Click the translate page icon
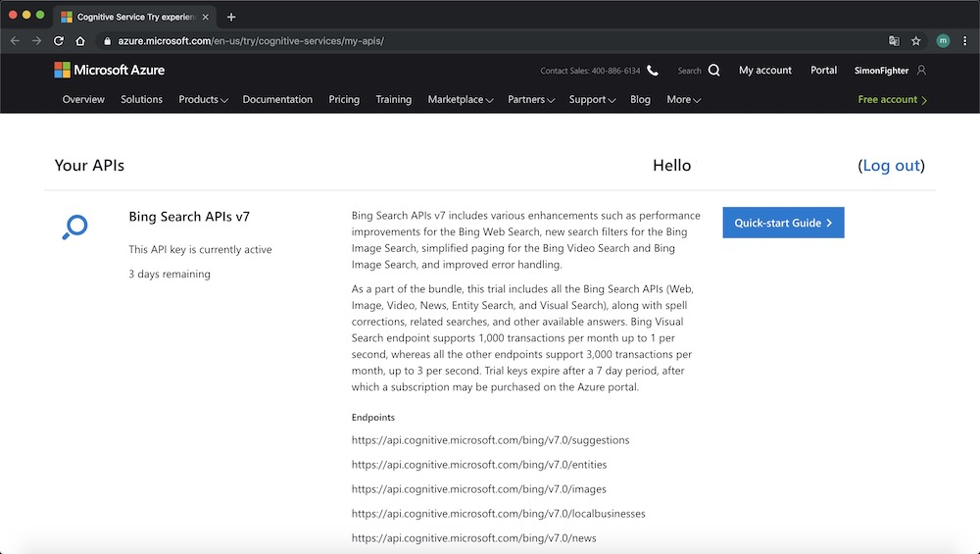Image resolution: width=980 pixels, height=554 pixels. [894, 41]
